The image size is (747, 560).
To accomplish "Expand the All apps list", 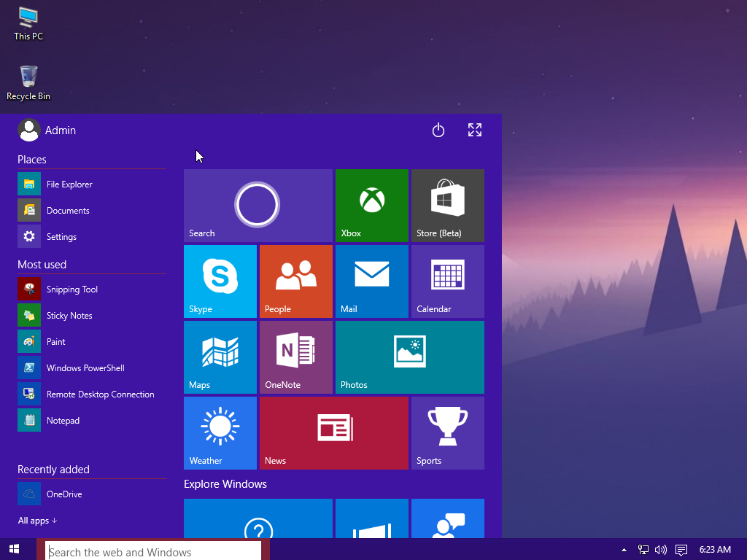I will (x=37, y=521).
